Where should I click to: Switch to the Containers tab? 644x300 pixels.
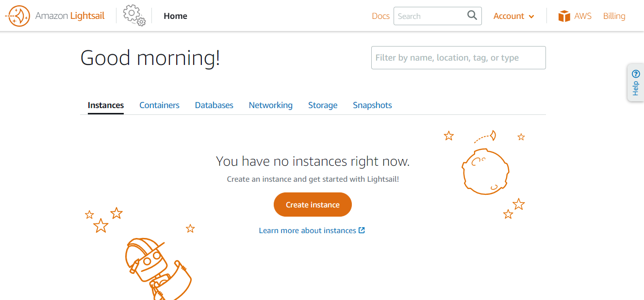(x=159, y=105)
